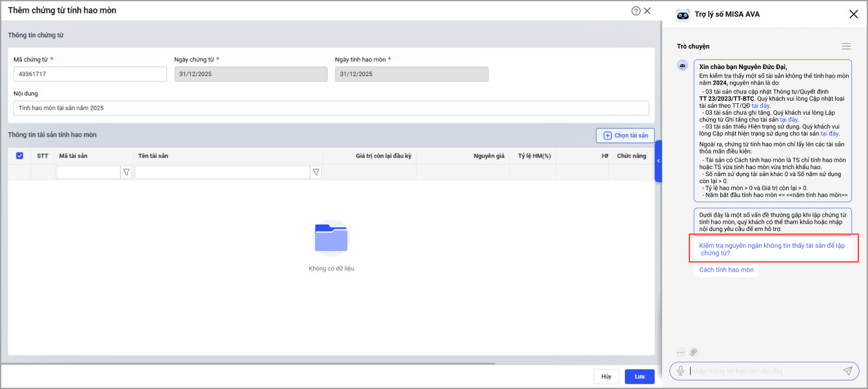868x389 pixels.
Task: Open the Trò chuyện hamburger menu
Action: 846,46
